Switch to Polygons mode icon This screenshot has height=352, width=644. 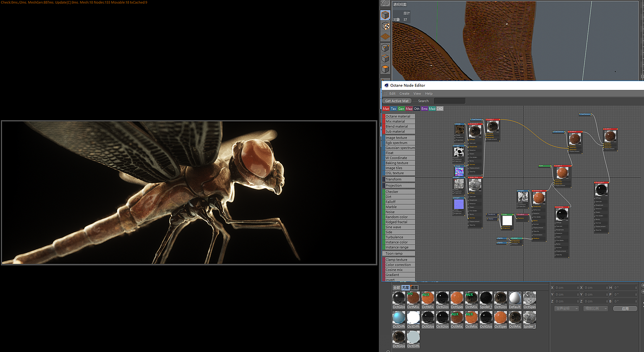coord(385,69)
